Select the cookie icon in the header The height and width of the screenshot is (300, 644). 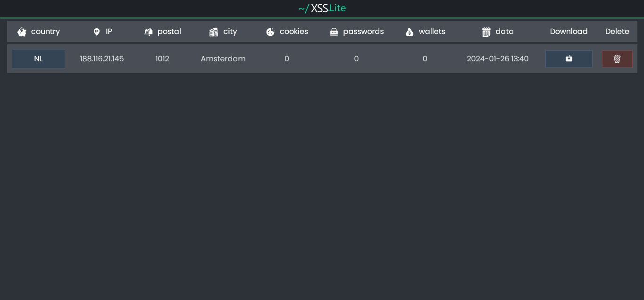click(x=270, y=32)
